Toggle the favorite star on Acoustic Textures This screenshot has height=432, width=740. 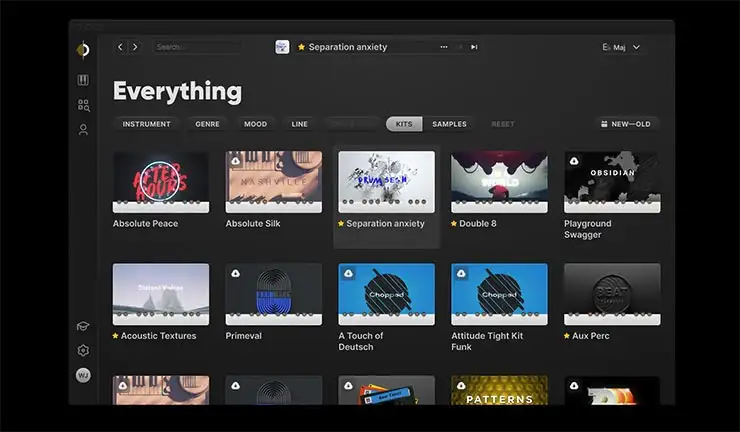[116, 336]
